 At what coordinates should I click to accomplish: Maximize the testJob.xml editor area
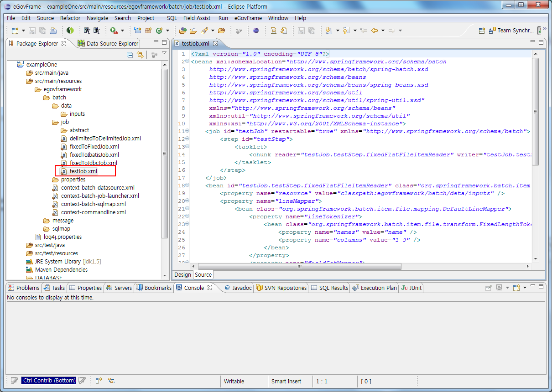pyautogui.click(x=541, y=42)
